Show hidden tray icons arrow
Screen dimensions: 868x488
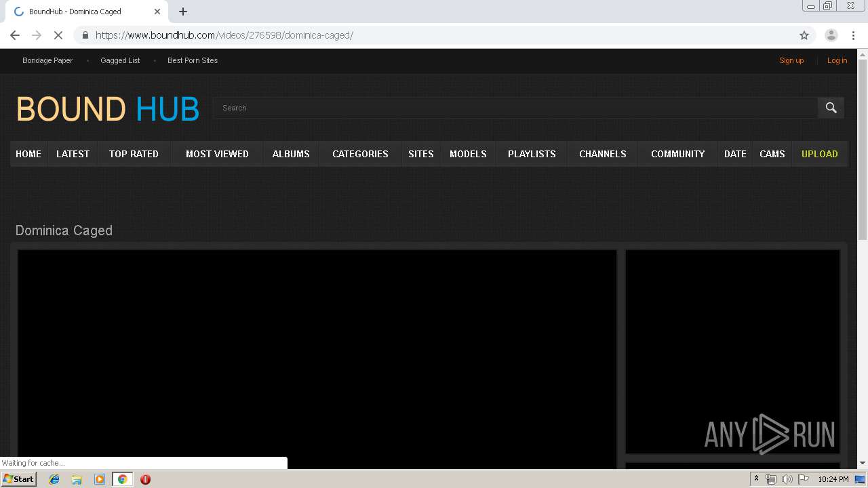click(x=756, y=479)
